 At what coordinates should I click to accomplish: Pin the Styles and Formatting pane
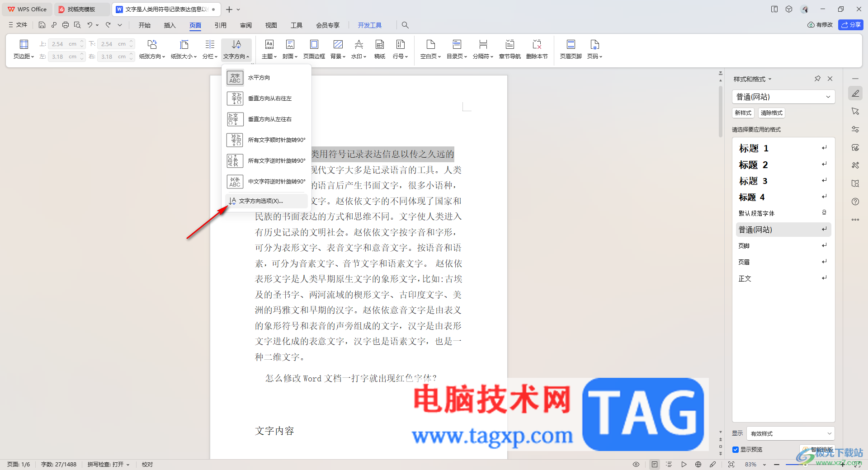click(817, 79)
